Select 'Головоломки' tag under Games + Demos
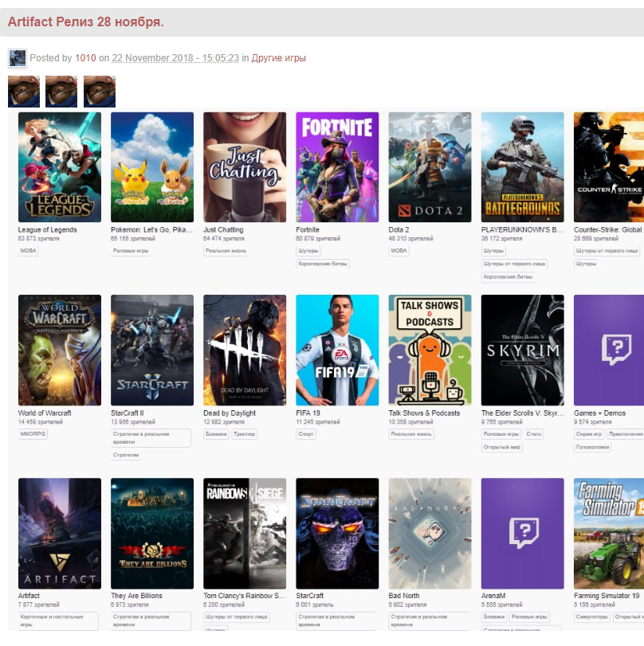Screen dimensions: 644x646 pyautogui.click(x=592, y=447)
